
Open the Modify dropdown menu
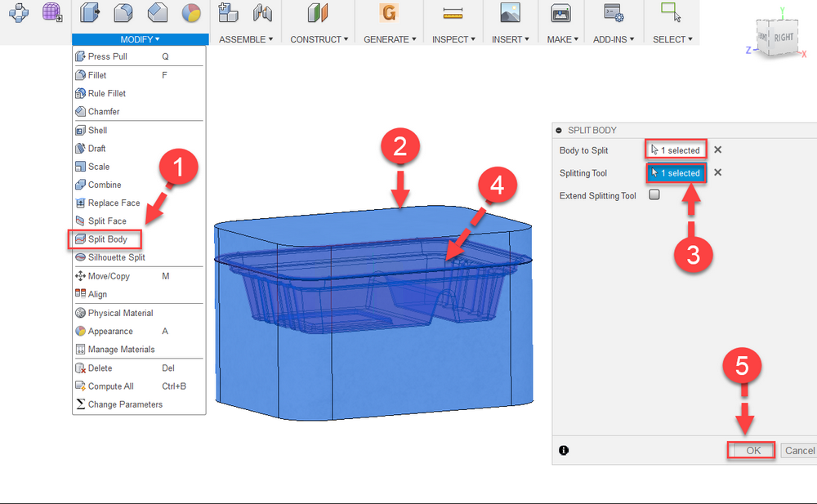click(x=138, y=38)
